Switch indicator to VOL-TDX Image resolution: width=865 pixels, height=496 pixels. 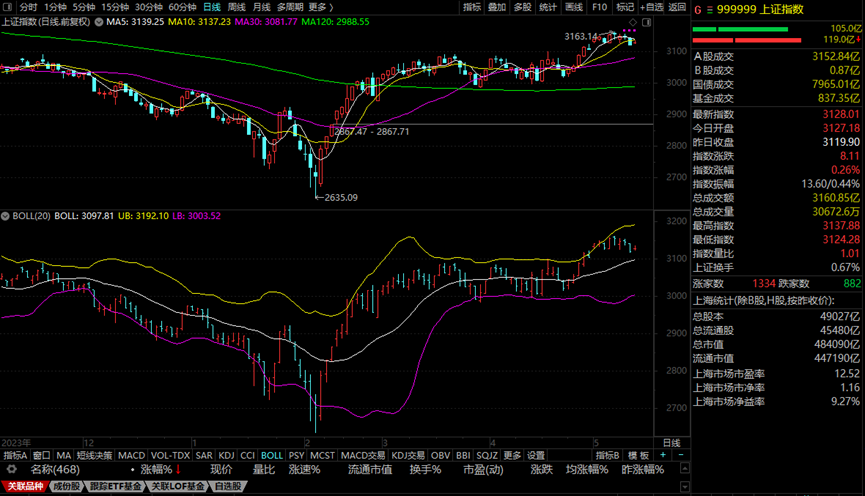point(170,455)
